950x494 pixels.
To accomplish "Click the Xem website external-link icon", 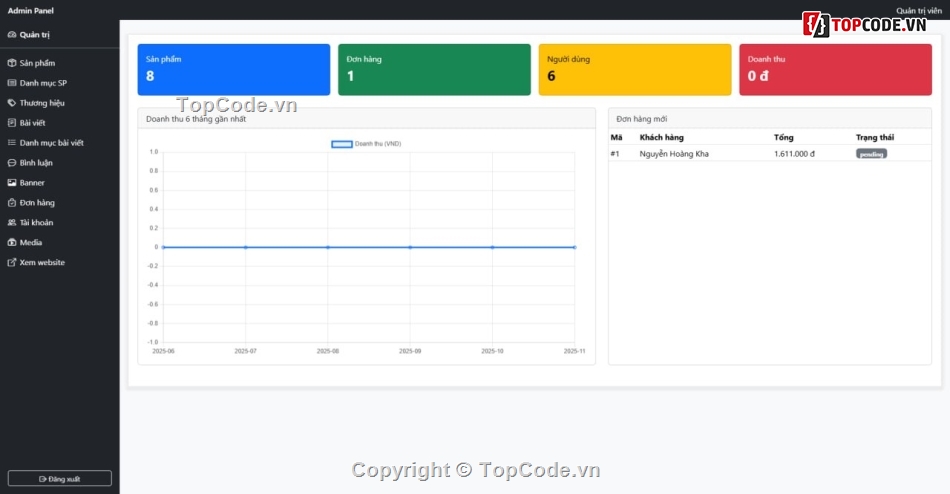I will pyautogui.click(x=12, y=262).
